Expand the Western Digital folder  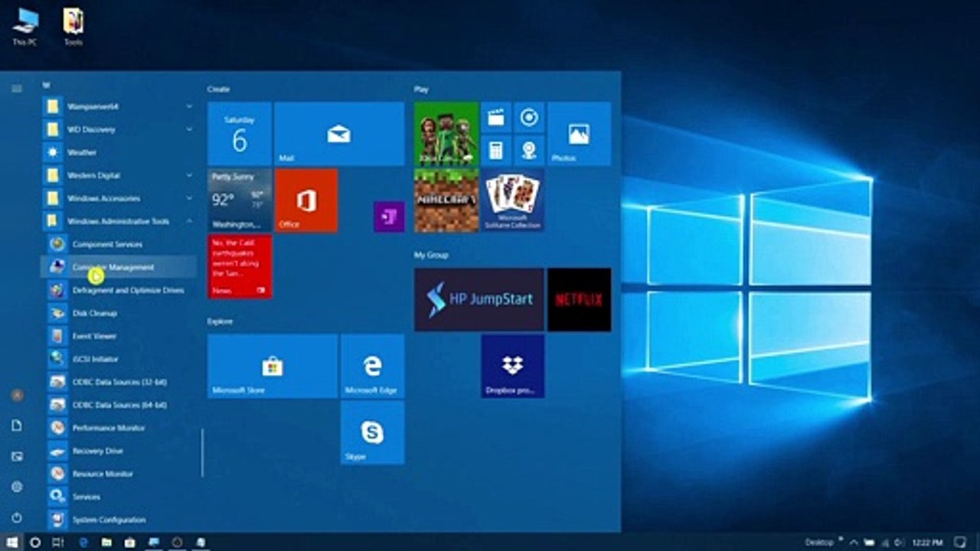[x=119, y=175]
